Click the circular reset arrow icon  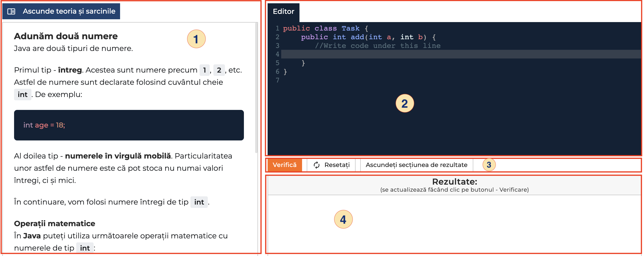point(317,165)
